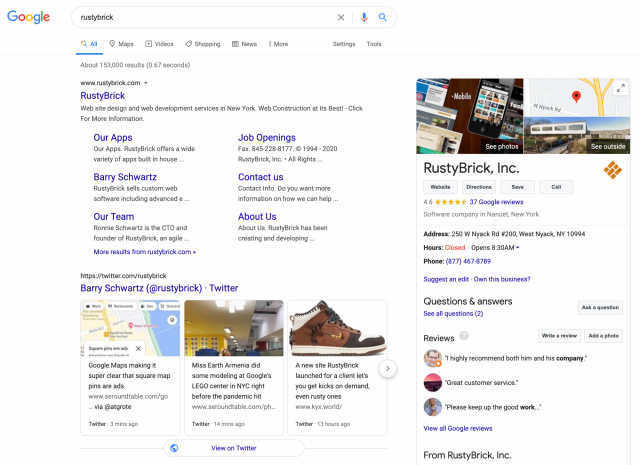Expand the hours dropdown next to Opens 8:30AM
This screenshot has width=640, height=465.
(518, 248)
